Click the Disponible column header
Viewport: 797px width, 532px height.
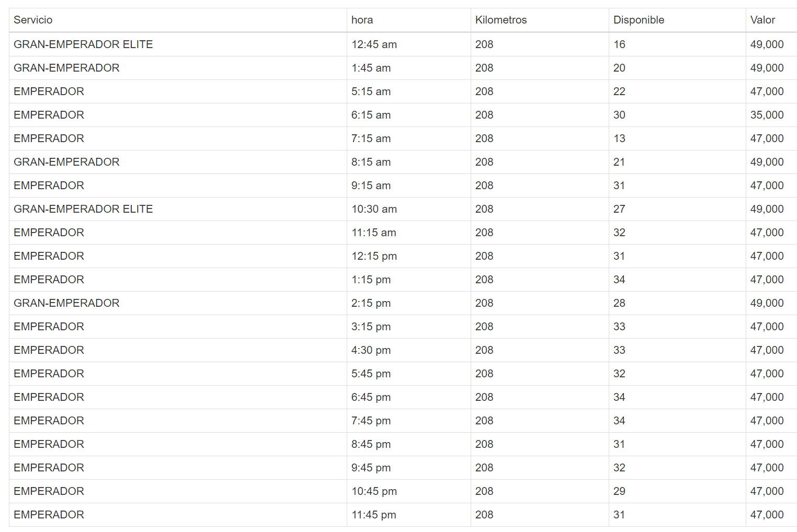point(639,20)
